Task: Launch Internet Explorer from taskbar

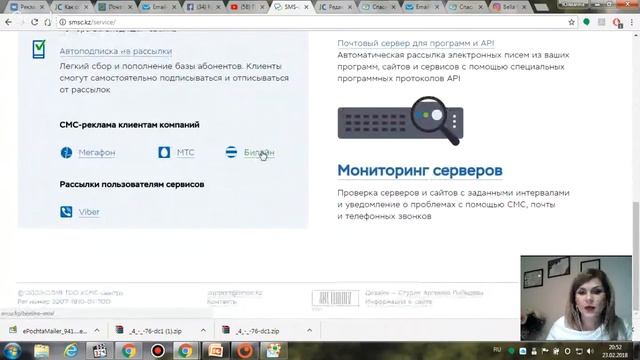Action: pos(71,351)
